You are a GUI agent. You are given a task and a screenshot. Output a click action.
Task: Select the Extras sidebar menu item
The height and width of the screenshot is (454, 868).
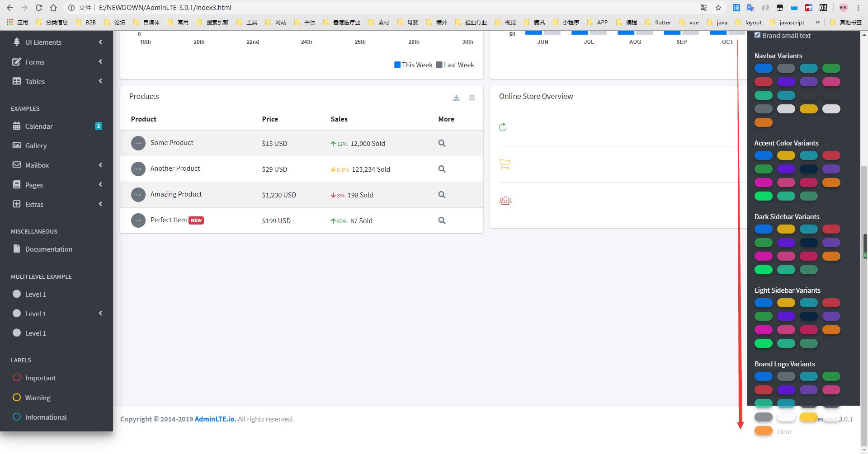(x=35, y=204)
